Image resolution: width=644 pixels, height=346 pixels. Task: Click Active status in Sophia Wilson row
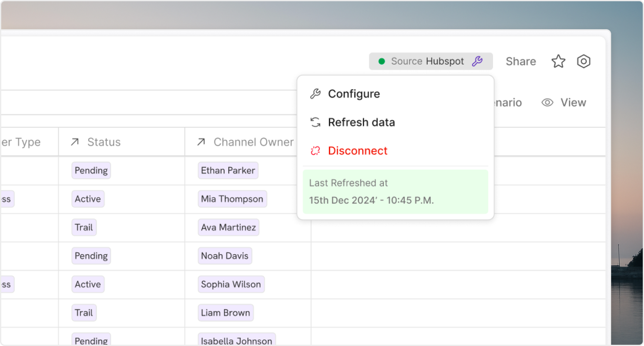[88, 284]
